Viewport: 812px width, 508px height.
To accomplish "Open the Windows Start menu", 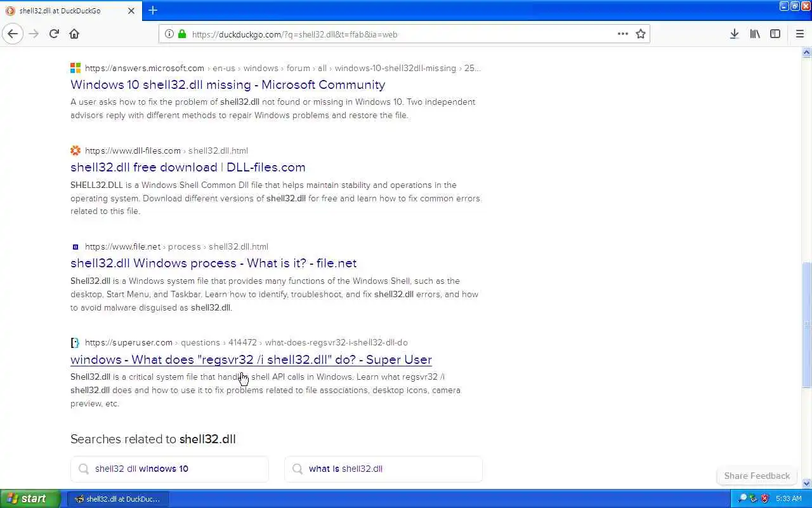I will (x=30, y=498).
